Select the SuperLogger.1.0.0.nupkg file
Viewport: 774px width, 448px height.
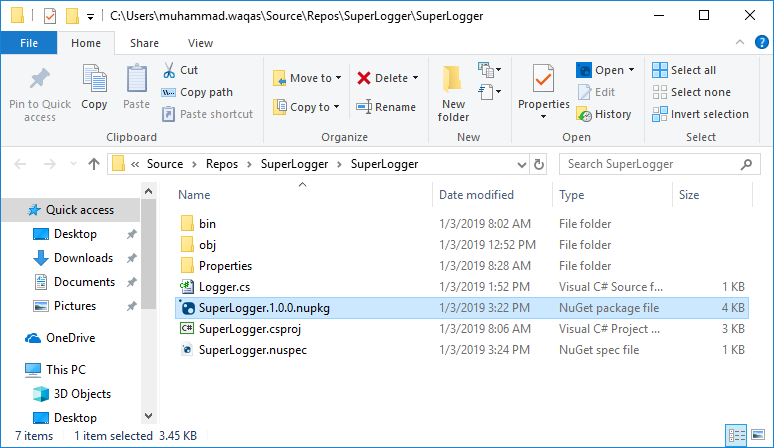point(462,308)
